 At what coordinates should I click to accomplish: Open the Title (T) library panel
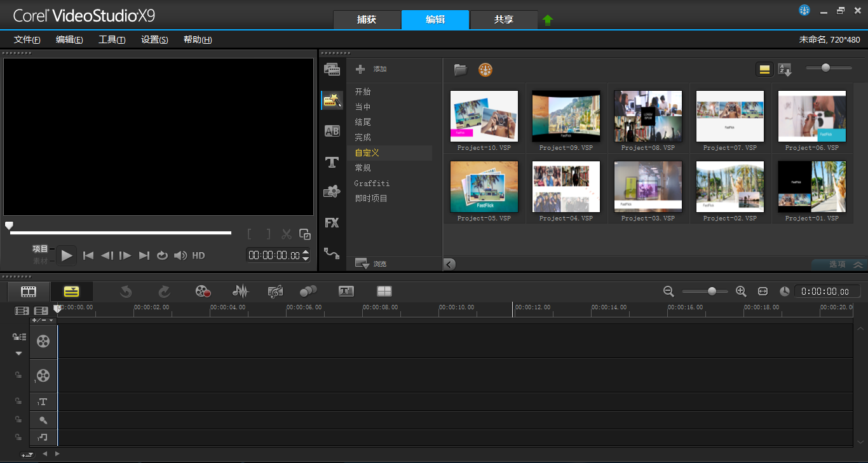point(332,163)
